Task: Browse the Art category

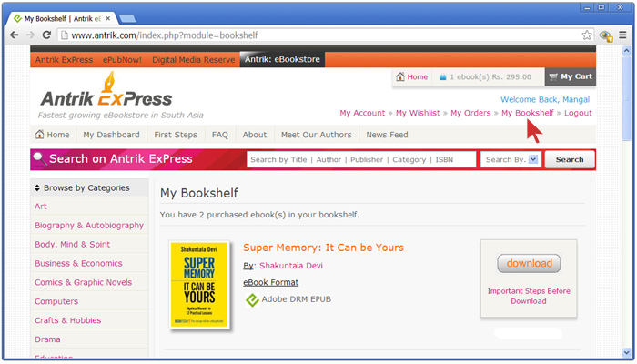Action: tap(41, 207)
